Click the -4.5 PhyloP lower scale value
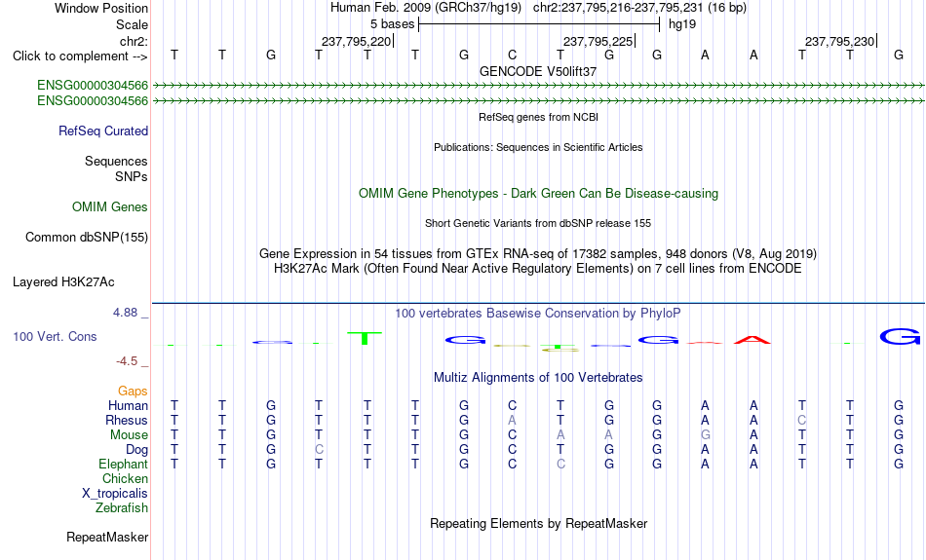The width and height of the screenshot is (926, 560). (127, 361)
